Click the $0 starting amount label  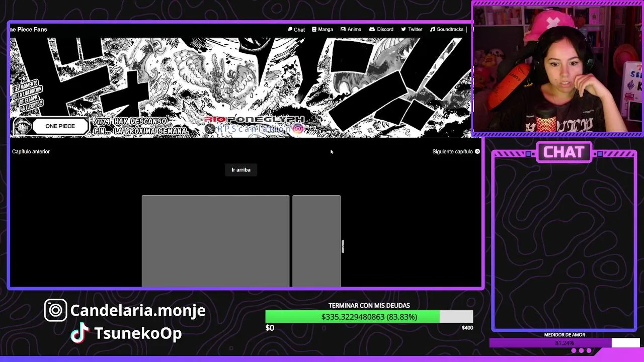(270, 328)
